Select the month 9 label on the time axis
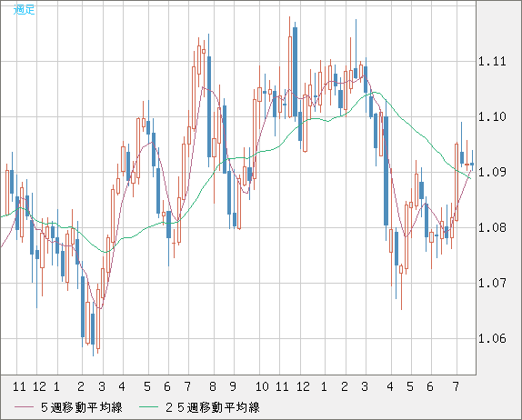Viewport: 522px width, 420px height. 233,386
